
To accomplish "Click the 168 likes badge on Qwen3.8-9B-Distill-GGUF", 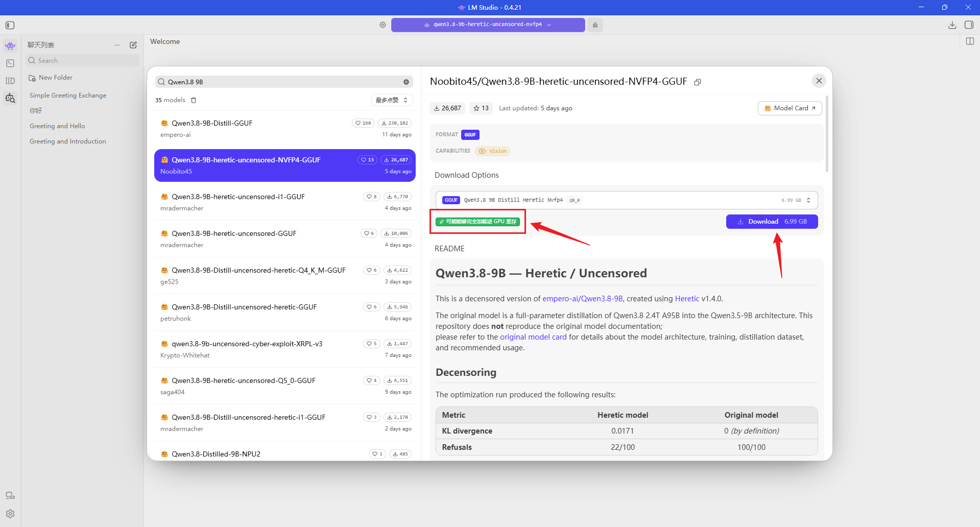I will (363, 123).
